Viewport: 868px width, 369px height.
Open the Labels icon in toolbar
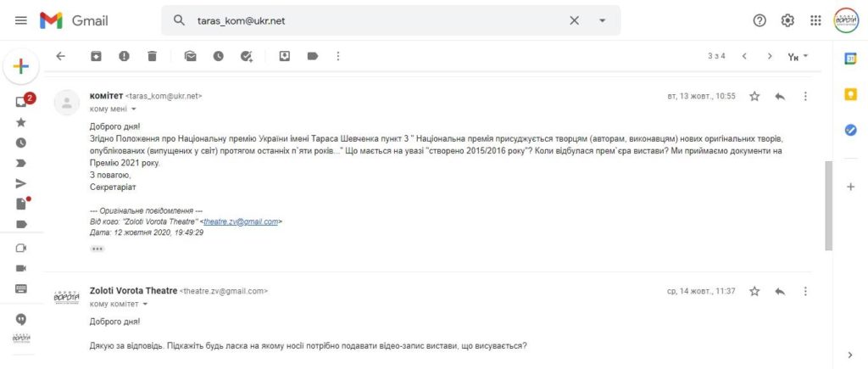313,56
